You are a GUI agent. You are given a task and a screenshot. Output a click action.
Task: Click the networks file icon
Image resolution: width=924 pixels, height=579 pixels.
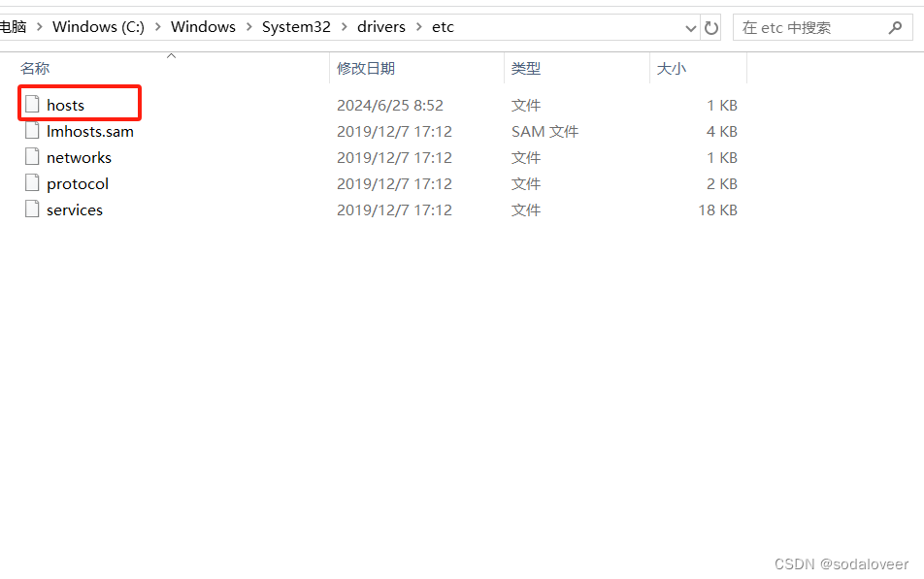pyautogui.click(x=32, y=157)
